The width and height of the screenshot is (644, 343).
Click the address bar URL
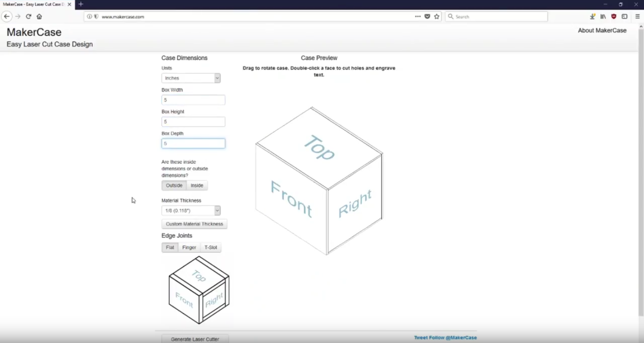[123, 16]
